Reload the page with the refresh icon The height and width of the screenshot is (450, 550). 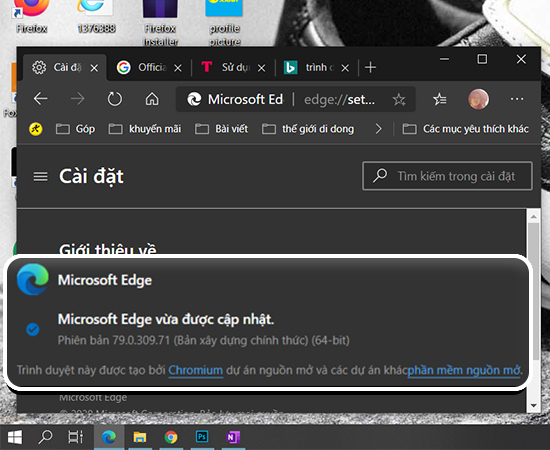tap(115, 99)
